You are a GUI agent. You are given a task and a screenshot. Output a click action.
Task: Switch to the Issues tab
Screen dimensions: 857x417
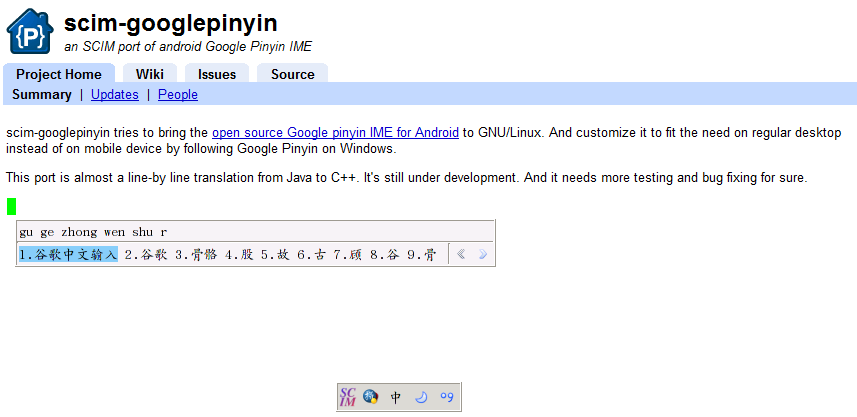[217, 74]
